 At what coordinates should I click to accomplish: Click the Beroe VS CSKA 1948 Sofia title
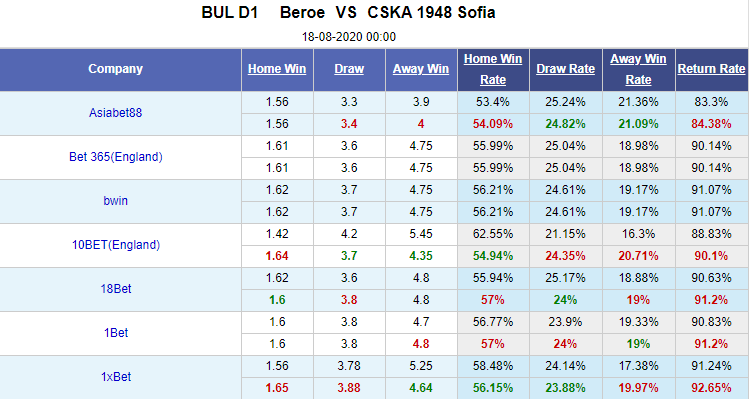[x=387, y=12]
